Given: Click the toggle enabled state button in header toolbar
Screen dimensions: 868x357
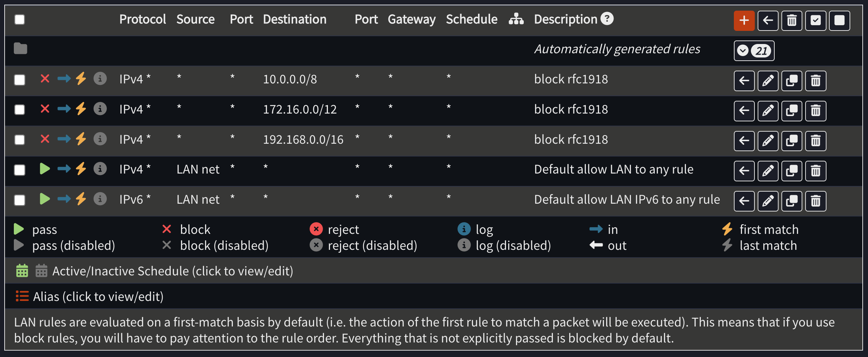Looking at the screenshot, I should [815, 20].
